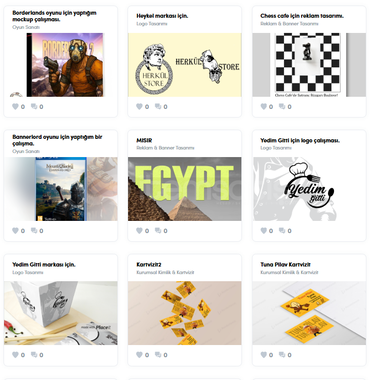
Task: Like the Borderlands mockup card with the heart icon
Action: coord(15,106)
